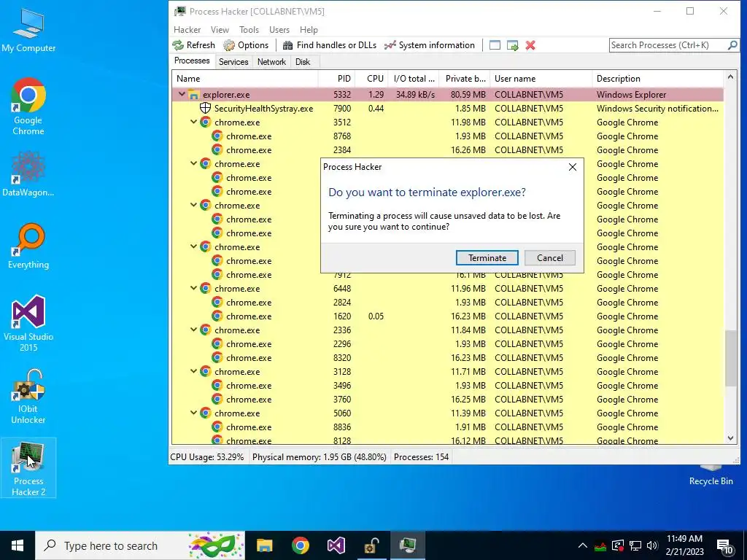
Task: Click Find handles or DLLs
Action: coord(330,45)
